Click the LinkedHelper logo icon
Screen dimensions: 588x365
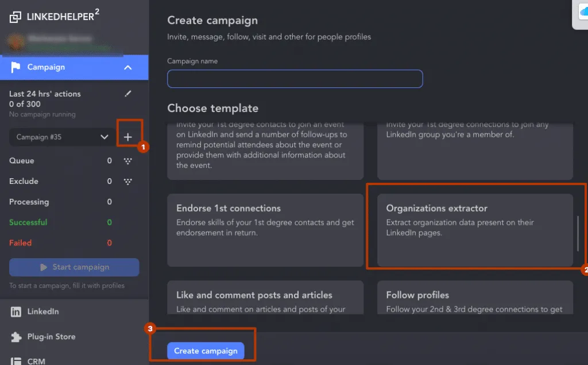(x=16, y=17)
